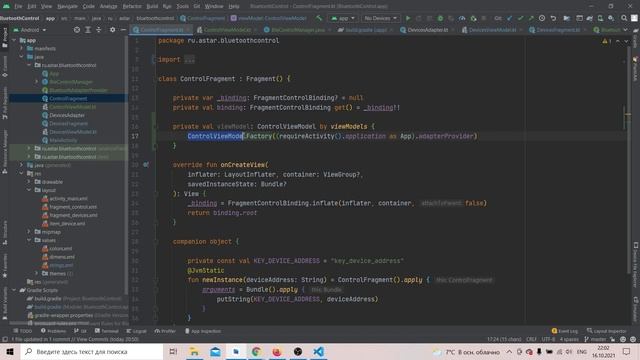The image size is (640, 360).
Task: Collapse the res folder
Action: 22,173
